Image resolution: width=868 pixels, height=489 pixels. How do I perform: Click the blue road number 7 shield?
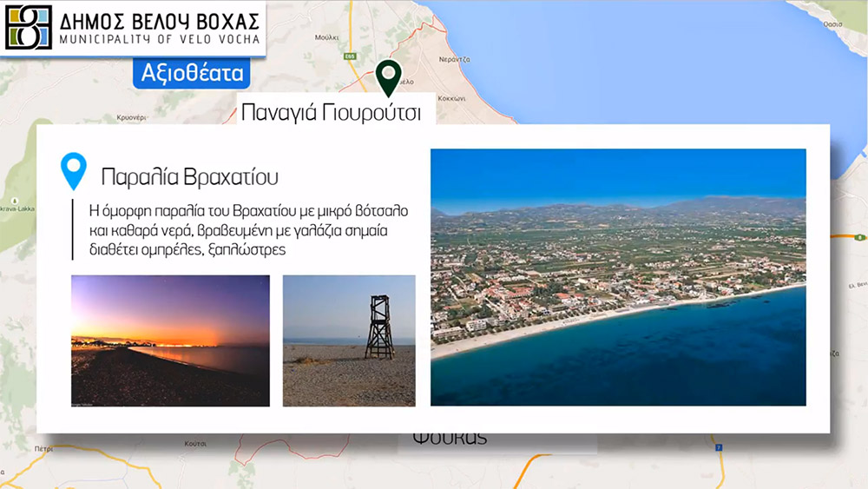click(x=719, y=447)
